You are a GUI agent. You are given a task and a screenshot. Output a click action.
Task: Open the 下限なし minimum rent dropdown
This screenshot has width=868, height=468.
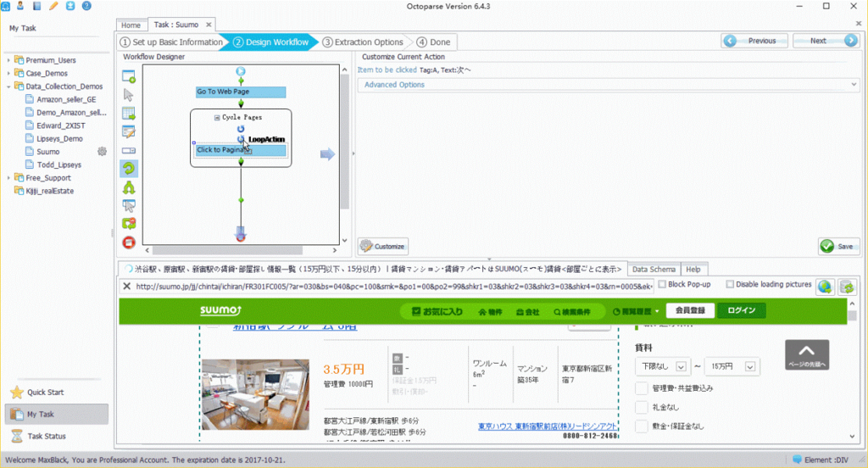point(662,366)
